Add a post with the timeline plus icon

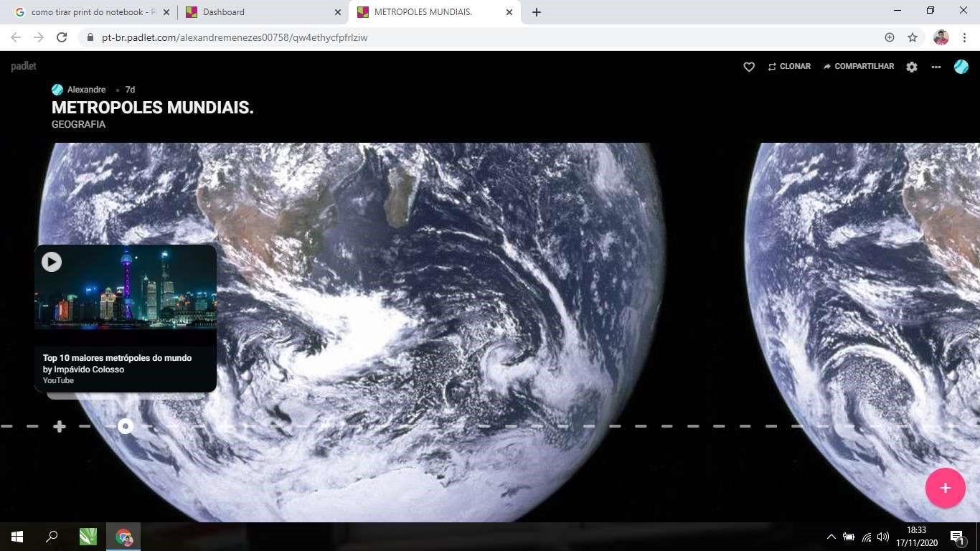tap(60, 427)
